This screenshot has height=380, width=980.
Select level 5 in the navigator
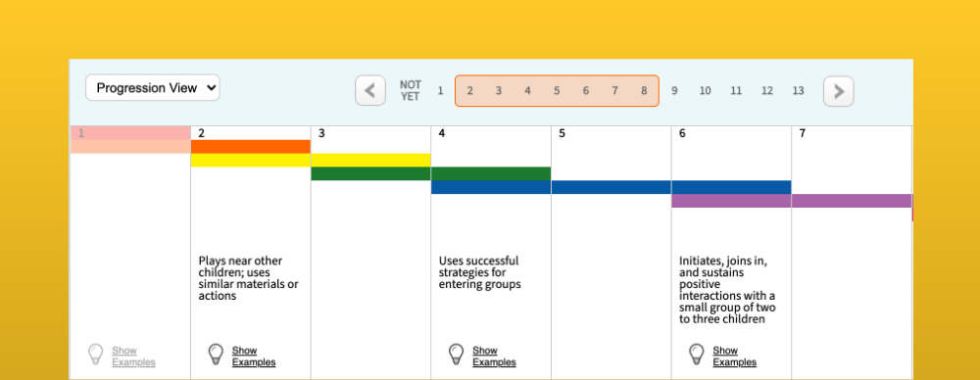point(557,91)
